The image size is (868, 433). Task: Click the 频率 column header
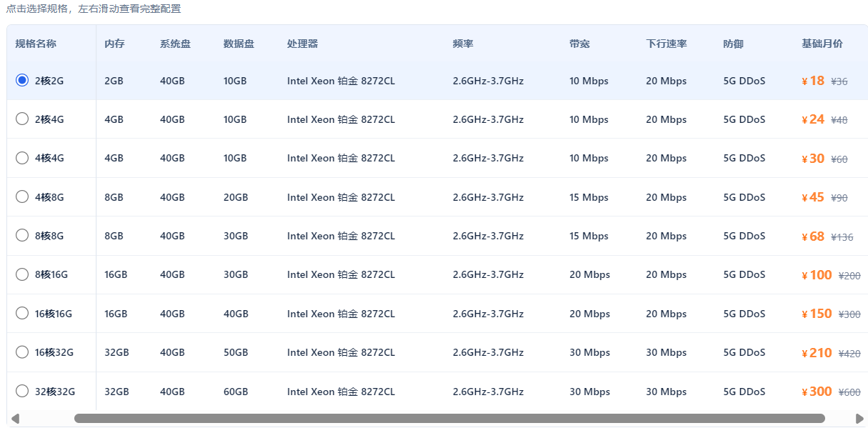[x=463, y=44]
